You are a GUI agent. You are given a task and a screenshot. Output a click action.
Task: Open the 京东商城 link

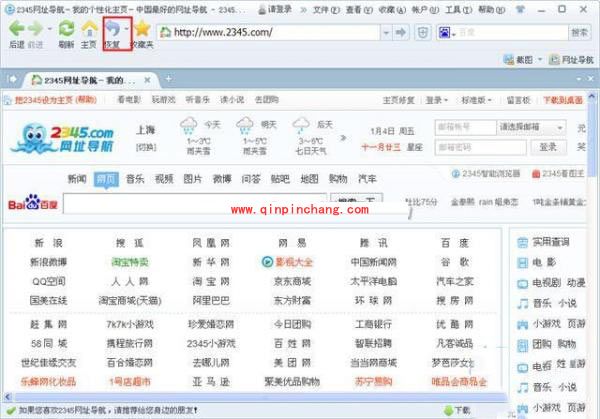[x=292, y=281]
